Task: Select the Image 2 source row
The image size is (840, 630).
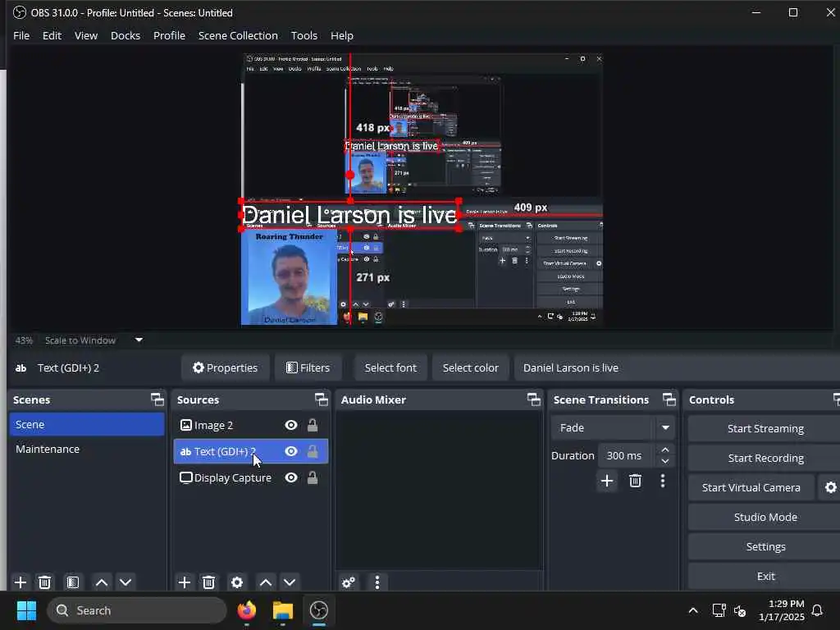Action: pos(251,426)
